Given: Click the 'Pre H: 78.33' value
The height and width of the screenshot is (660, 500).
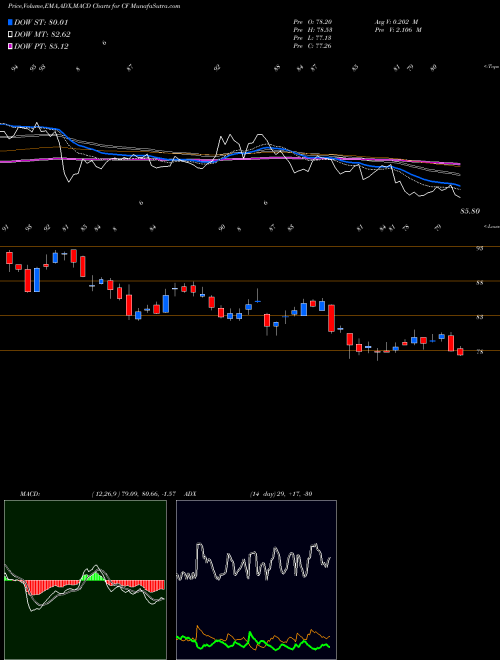Looking at the screenshot, I should [x=313, y=30].
